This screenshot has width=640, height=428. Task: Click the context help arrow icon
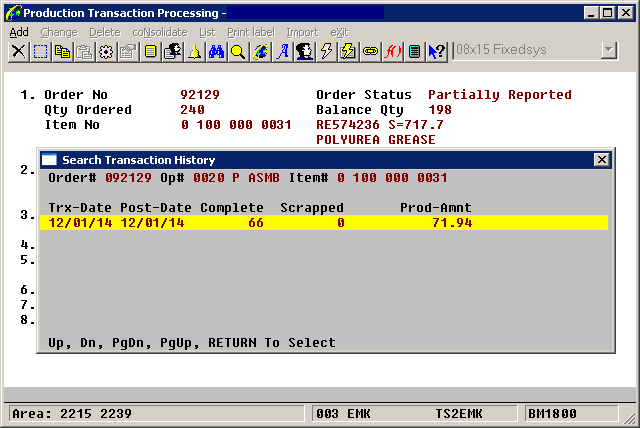click(x=437, y=51)
